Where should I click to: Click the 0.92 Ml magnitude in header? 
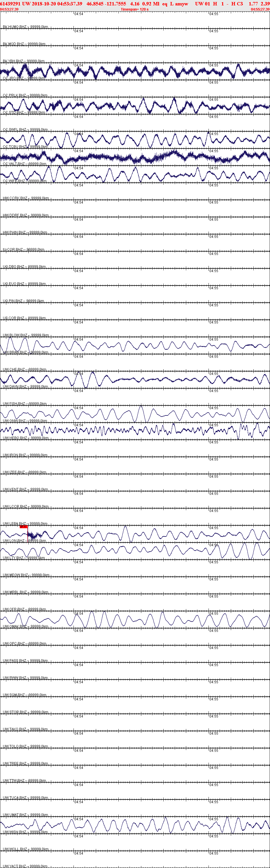pos(150,4)
